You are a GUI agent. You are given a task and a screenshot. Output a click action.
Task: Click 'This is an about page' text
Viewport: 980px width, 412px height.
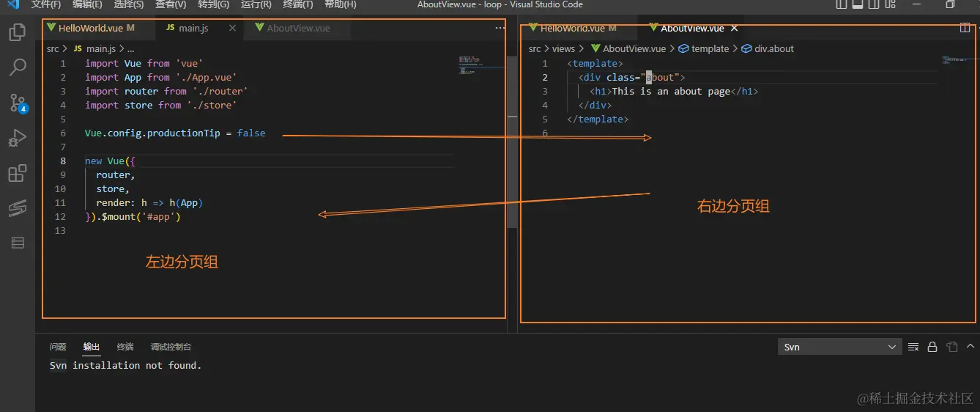671,91
